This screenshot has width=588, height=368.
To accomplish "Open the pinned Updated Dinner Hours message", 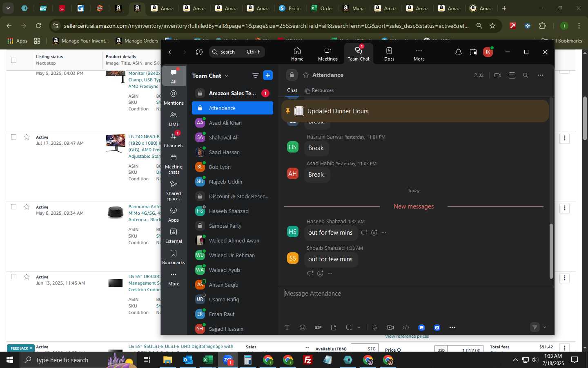I will pos(415,111).
